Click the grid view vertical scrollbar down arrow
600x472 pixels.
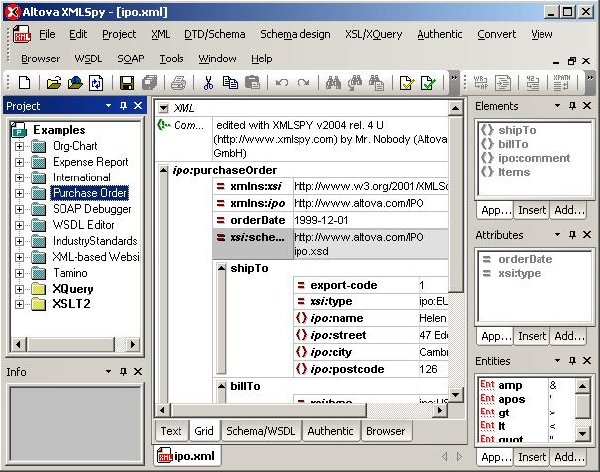[x=455, y=394]
